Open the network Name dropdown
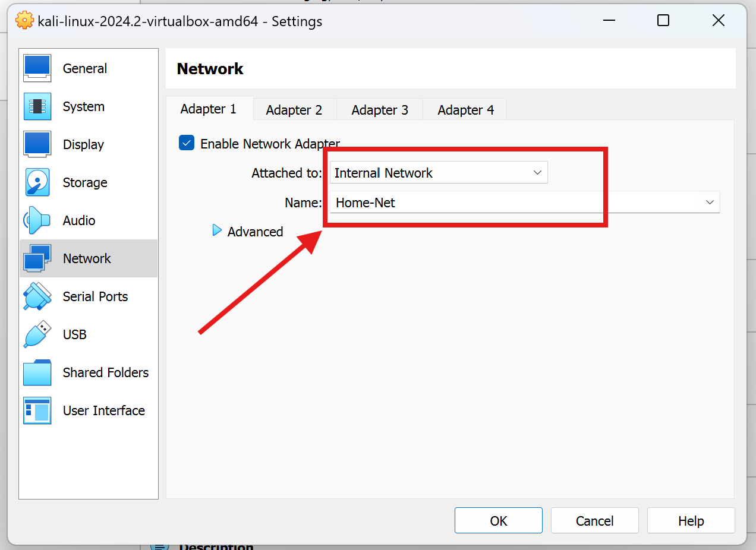The height and width of the screenshot is (550, 756). click(x=710, y=202)
